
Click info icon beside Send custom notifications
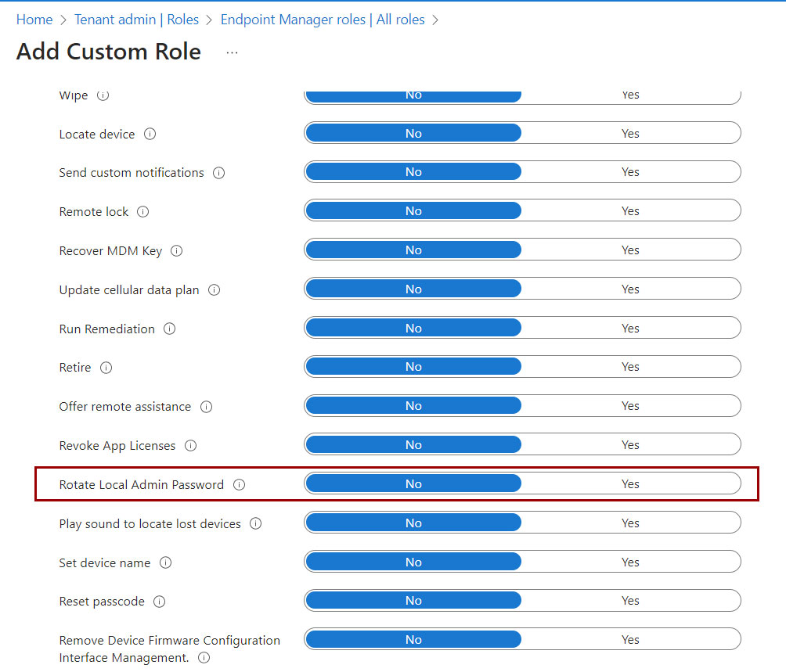(219, 173)
